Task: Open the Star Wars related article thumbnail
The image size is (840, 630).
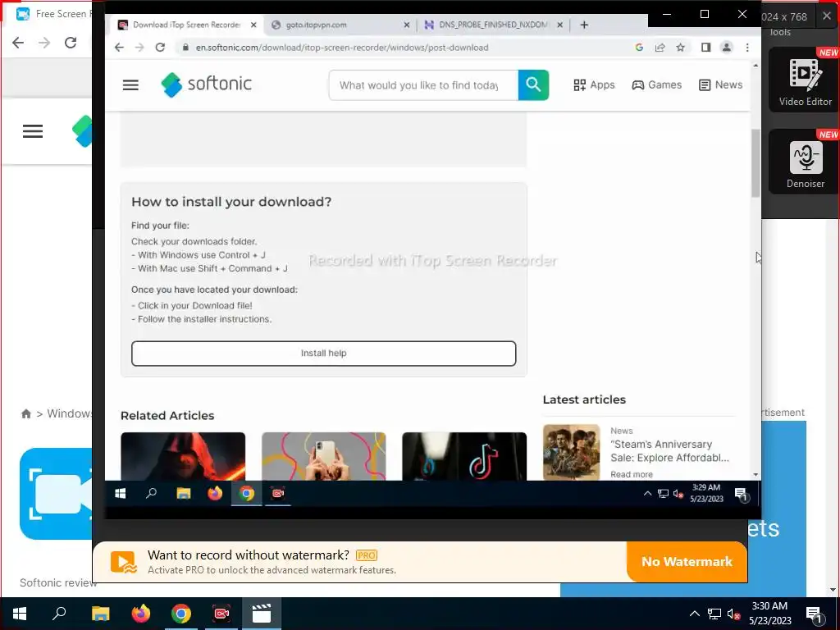Action: click(x=183, y=456)
